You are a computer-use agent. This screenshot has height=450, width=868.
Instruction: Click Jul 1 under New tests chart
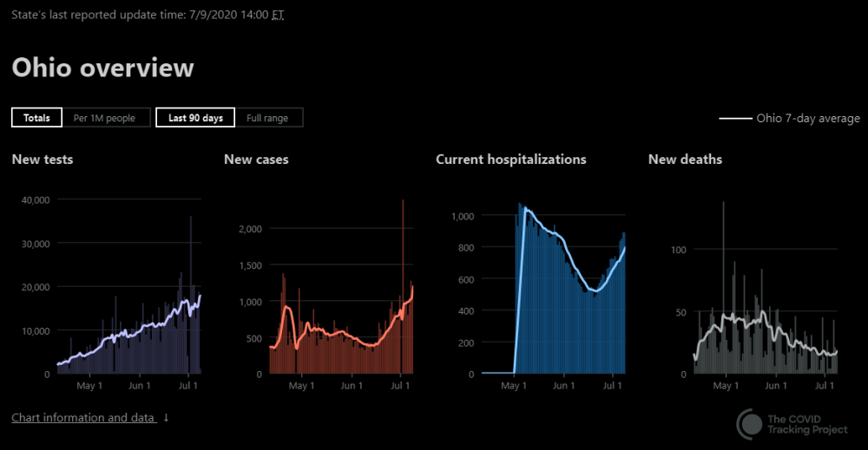pyautogui.click(x=187, y=385)
